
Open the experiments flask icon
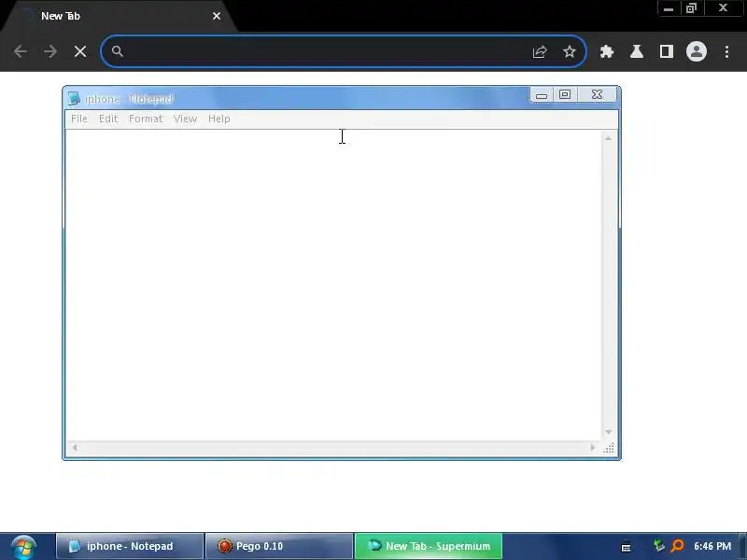point(637,51)
